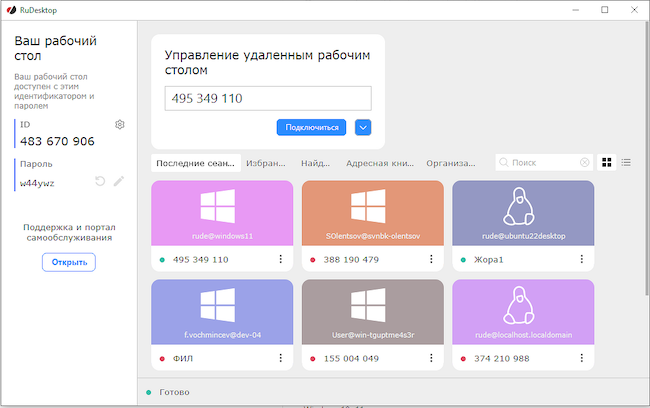
Task: Edit password with the pencil icon
Action: coord(119,181)
